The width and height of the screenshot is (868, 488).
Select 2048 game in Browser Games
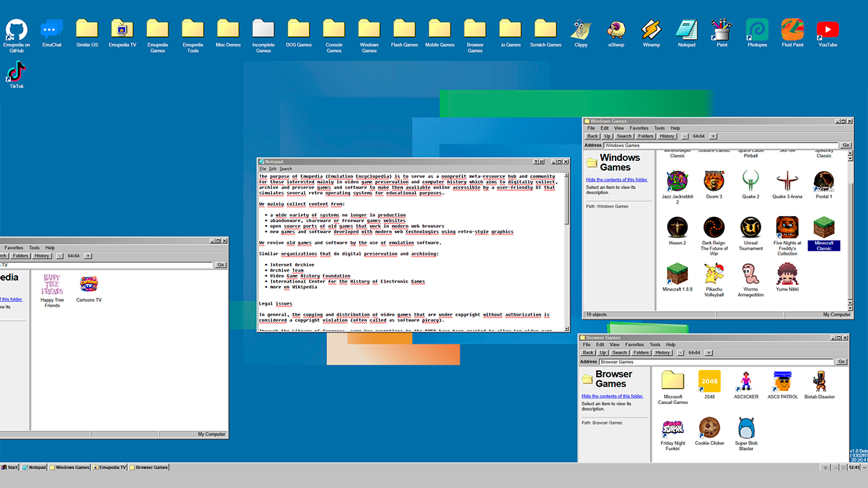coord(709,385)
